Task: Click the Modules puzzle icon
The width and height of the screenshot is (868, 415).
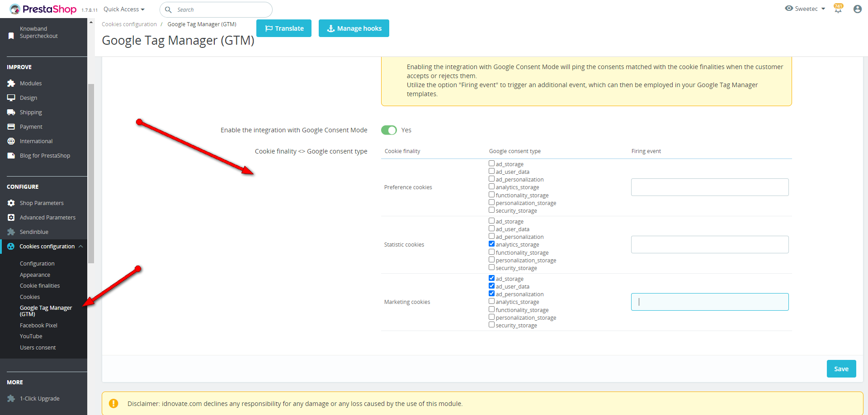Action: tap(11, 83)
